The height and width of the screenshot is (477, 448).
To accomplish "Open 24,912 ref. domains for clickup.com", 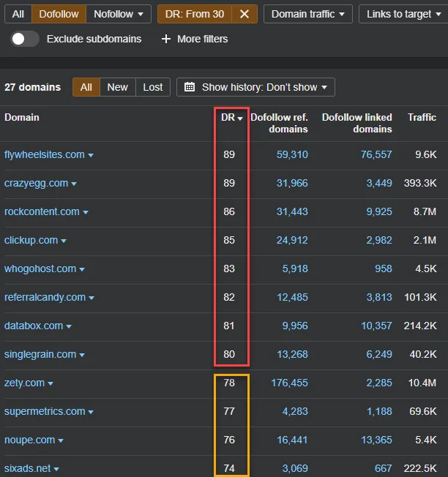I will click(x=292, y=240).
